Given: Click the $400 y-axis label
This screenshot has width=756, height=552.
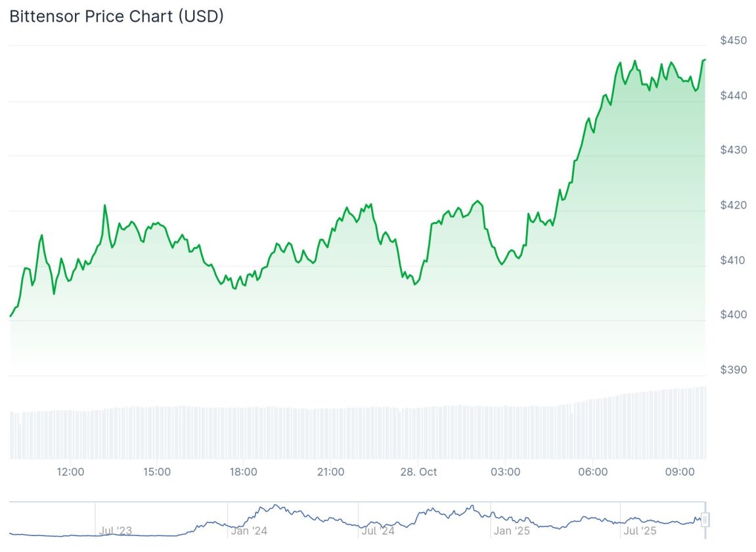Looking at the screenshot, I should [733, 315].
